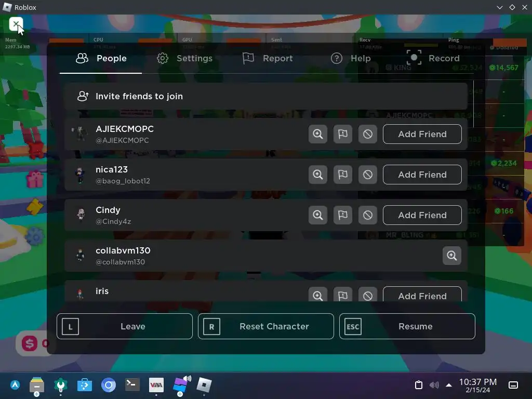532x399 pixels.
Task: Expand the hidden system tray icons
Action: (448, 385)
